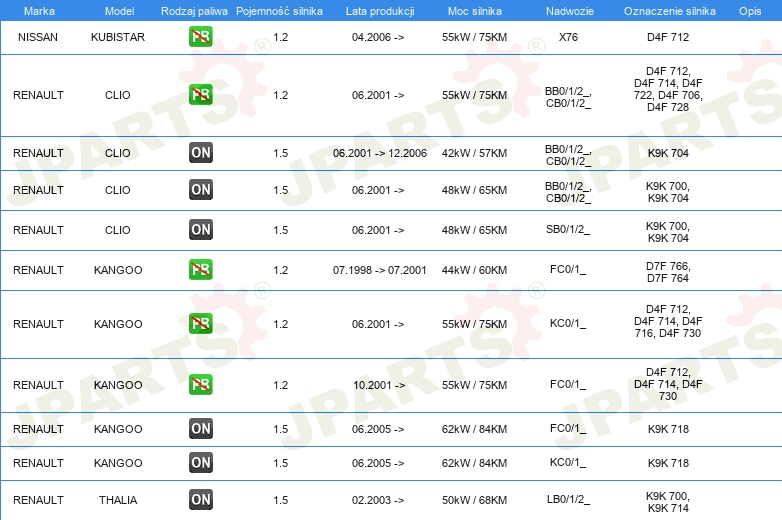782x520 pixels.
Task: Click the ON diesel icon in the KANGOO FC0/1_ 62kW row
Action: pos(200,428)
